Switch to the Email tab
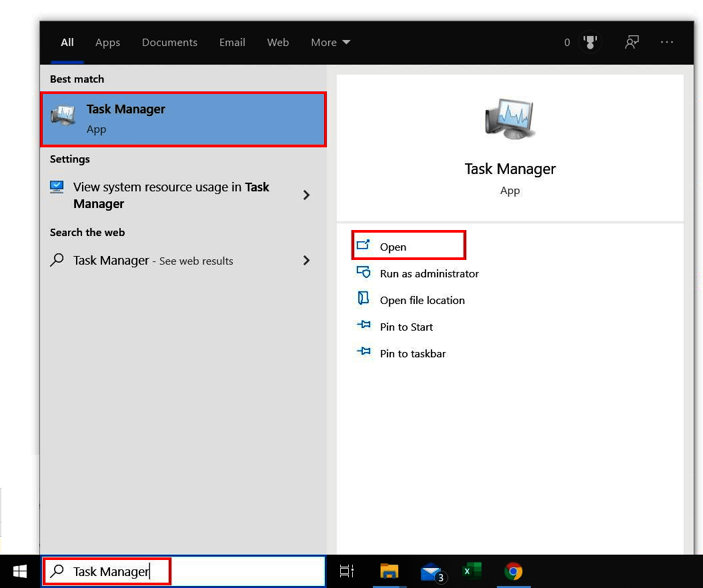The image size is (703, 588). click(x=232, y=42)
